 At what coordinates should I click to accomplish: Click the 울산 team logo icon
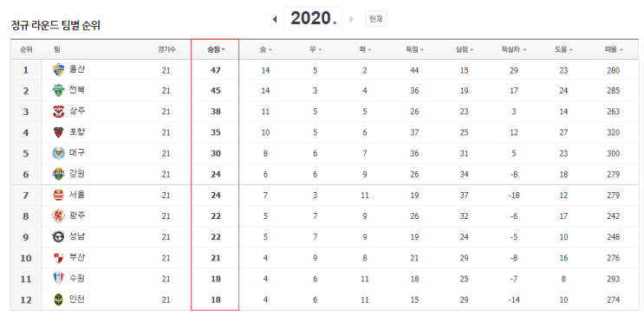tap(59, 70)
